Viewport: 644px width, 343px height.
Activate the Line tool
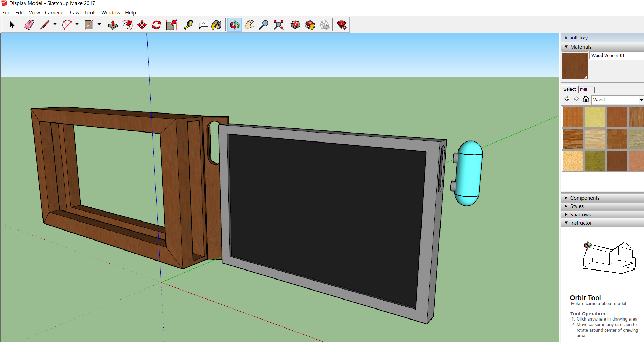pos(45,24)
